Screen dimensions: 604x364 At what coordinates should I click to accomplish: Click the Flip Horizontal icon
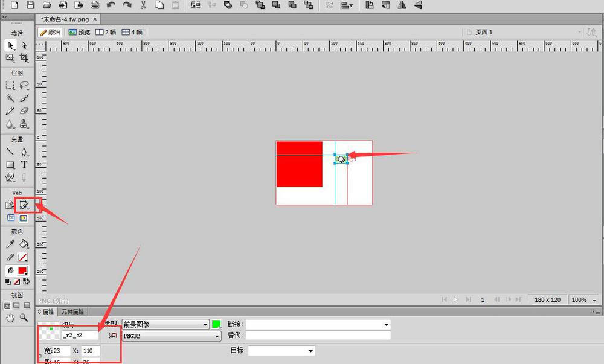(402, 5)
